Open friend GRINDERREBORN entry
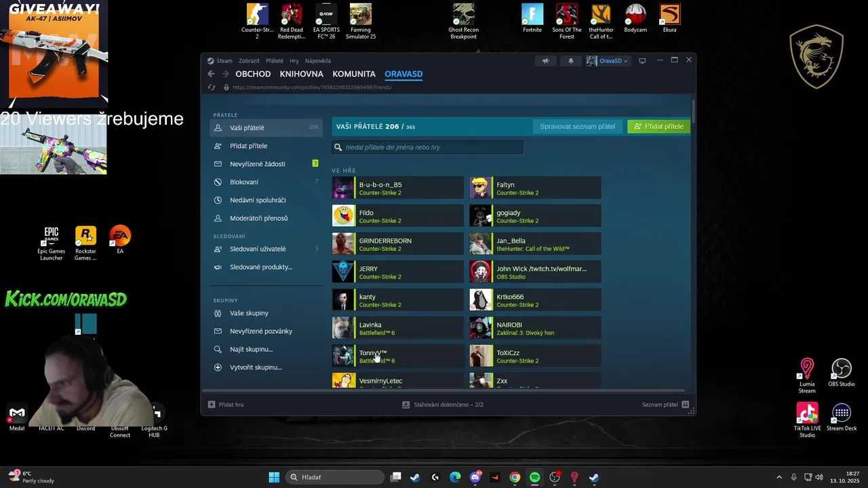868x488 pixels. coord(398,244)
